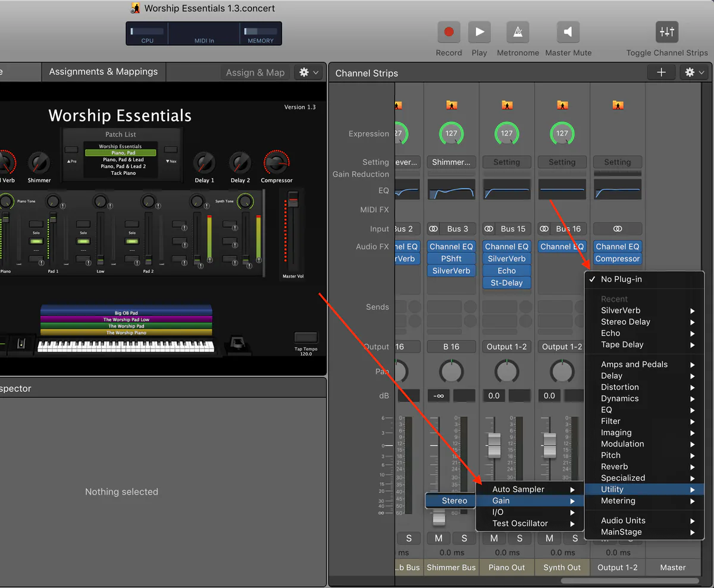The image size is (714, 588).
Task: Click the Shimmer knob in the layout
Action: 39,162
